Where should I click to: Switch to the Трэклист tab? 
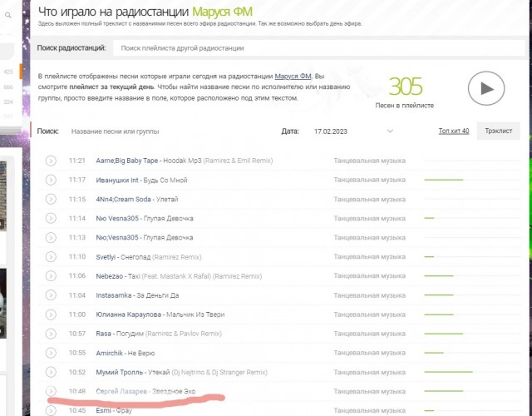(499, 131)
